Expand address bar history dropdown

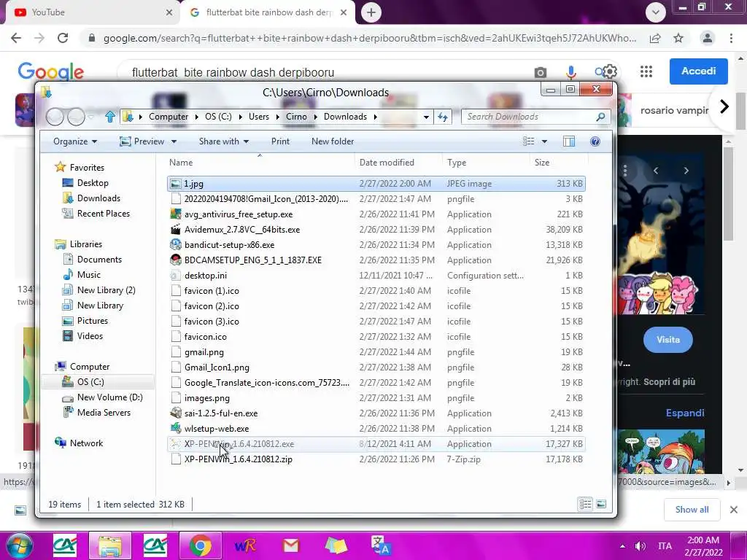click(426, 117)
